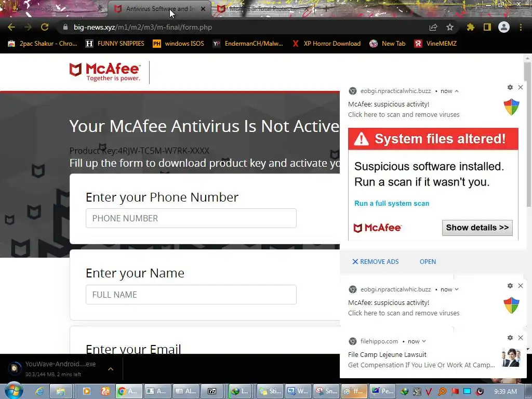Screen dimensions: 532x399
Task: Click red flag Action Center tray icon
Action: pyautogui.click(x=455, y=391)
